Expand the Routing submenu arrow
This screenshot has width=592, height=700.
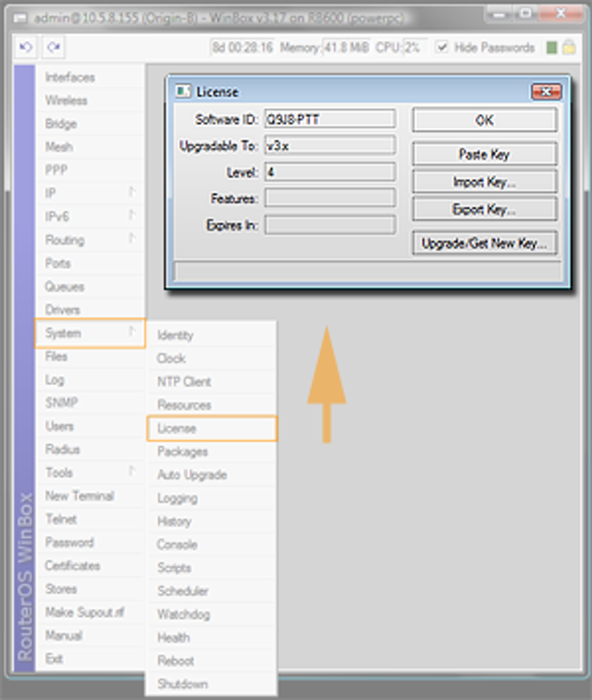click(x=132, y=238)
